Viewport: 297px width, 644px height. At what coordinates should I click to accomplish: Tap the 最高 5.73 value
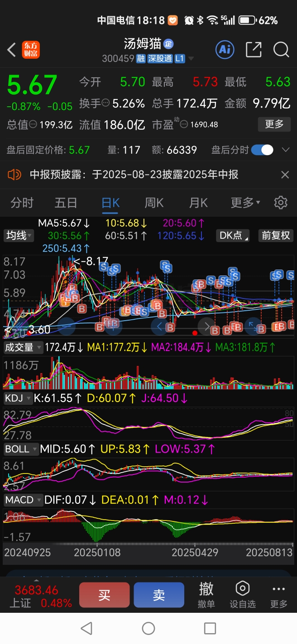(x=205, y=82)
